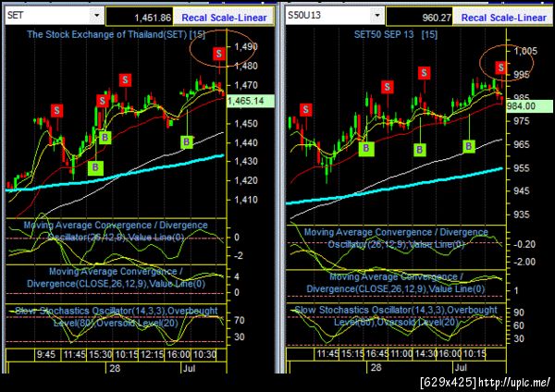Click the 1,410 price axis label
This screenshot has height=392, width=555.
246,200
